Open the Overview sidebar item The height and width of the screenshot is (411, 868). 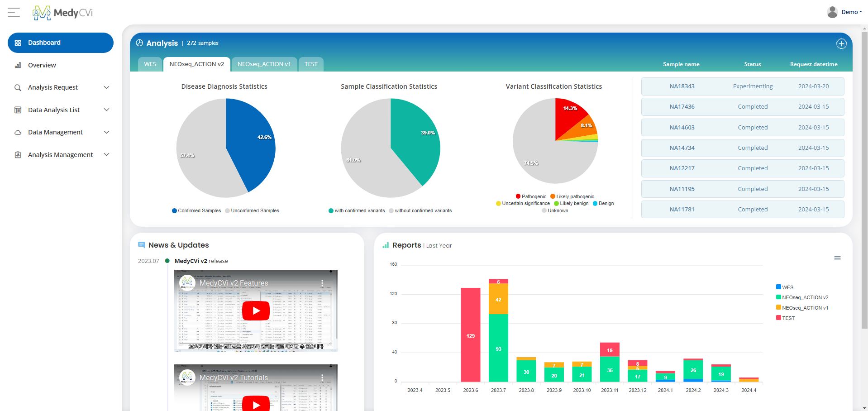[42, 65]
